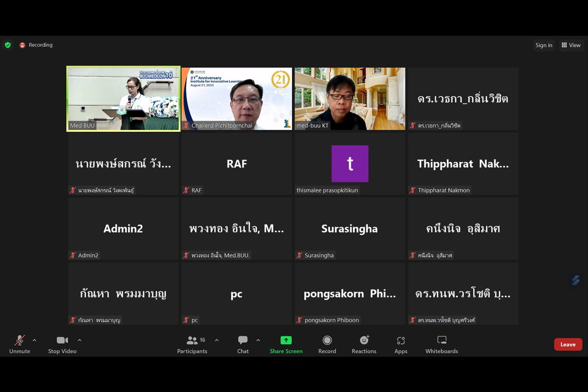Expand video options arrow beside Stop Video
Screen dimensions: 588x392
point(79,340)
